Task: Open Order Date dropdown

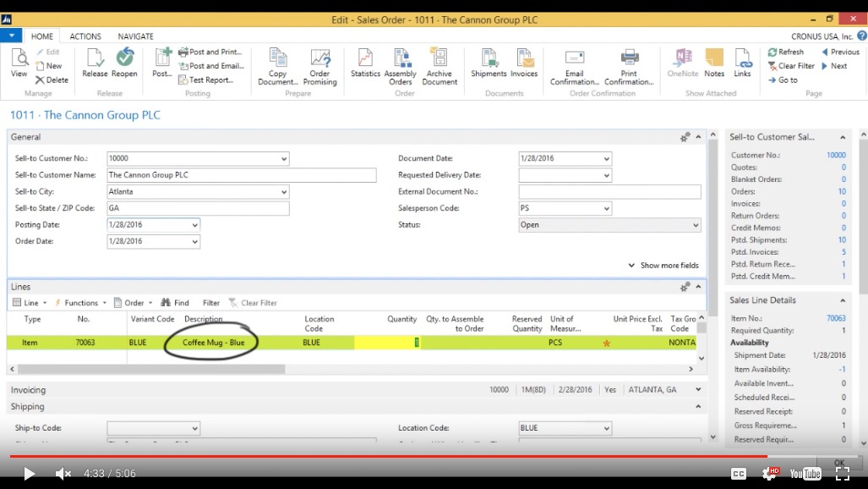Action: (194, 242)
